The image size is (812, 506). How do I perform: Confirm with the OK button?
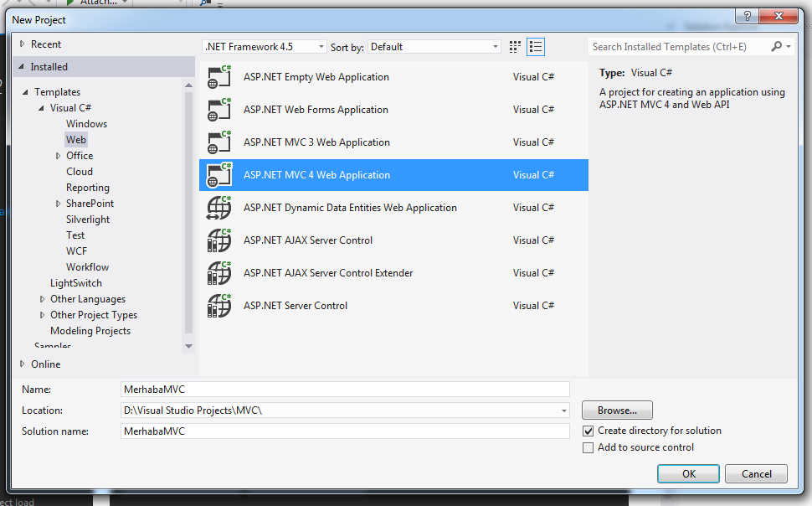pos(688,474)
